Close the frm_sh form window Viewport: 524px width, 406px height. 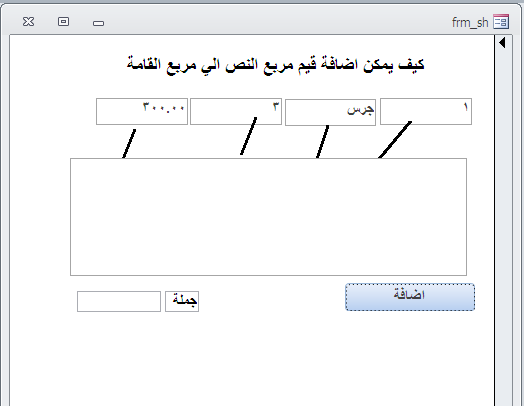click(28, 22)
